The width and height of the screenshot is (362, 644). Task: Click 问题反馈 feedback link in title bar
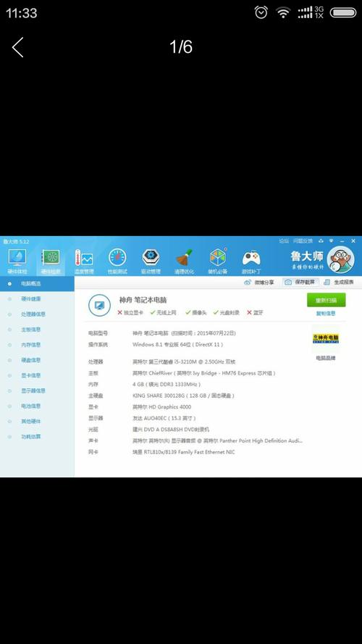coord(303,241)
